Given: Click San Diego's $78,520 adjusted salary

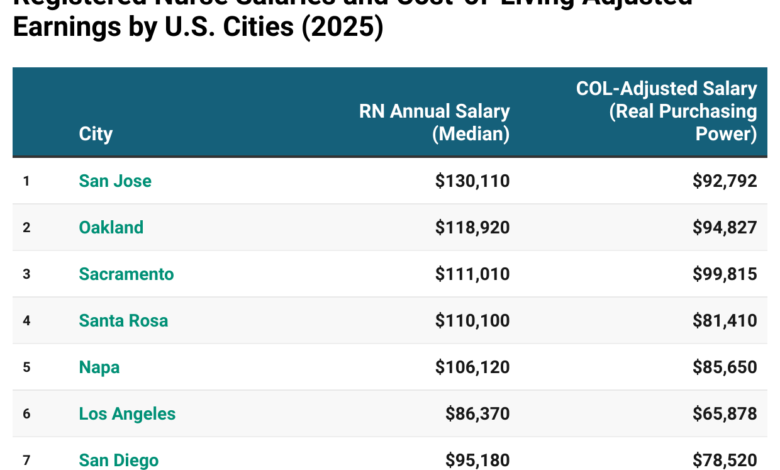Looking at the screenshot, I should click(724, 460).
